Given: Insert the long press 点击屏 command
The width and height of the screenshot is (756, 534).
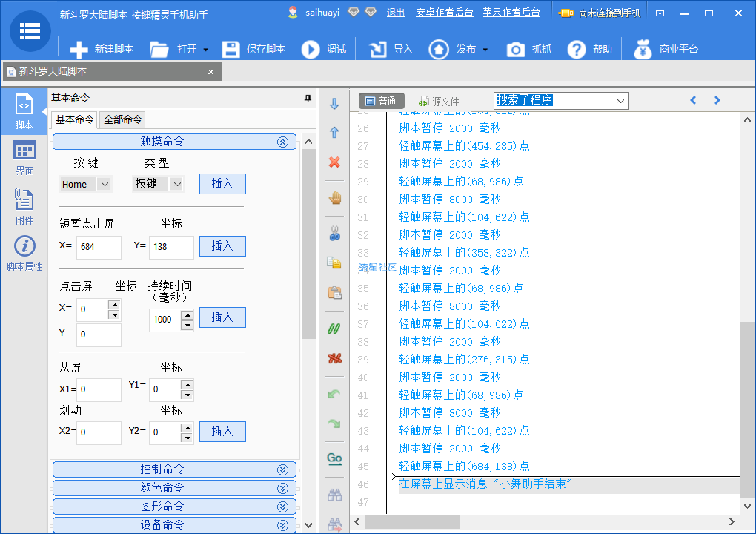Looking at the screenshot, I should 222,317.
